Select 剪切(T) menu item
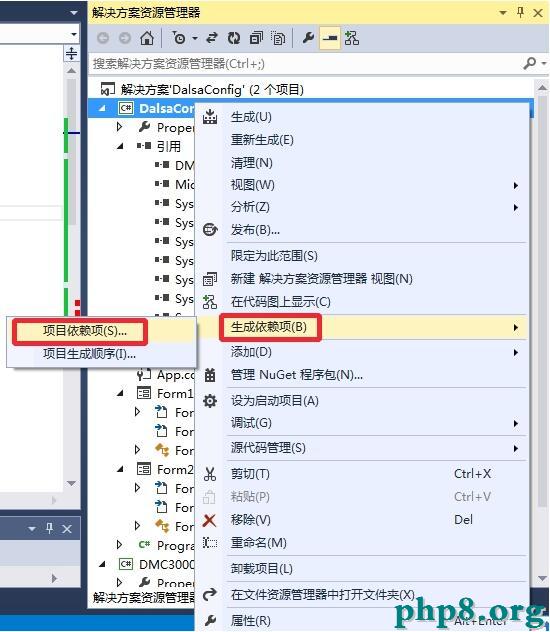This screenshot has height=632, width=550. point(361,474)
